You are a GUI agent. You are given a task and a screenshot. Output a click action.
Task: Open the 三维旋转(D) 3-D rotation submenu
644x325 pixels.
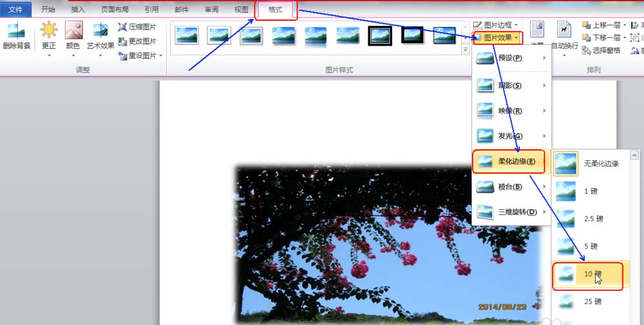[511, 212]
